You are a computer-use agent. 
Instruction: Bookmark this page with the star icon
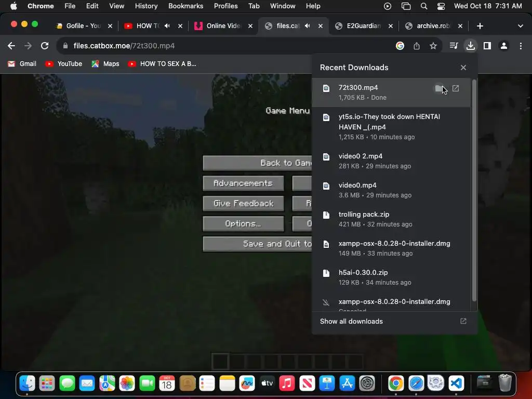(433, 46)
